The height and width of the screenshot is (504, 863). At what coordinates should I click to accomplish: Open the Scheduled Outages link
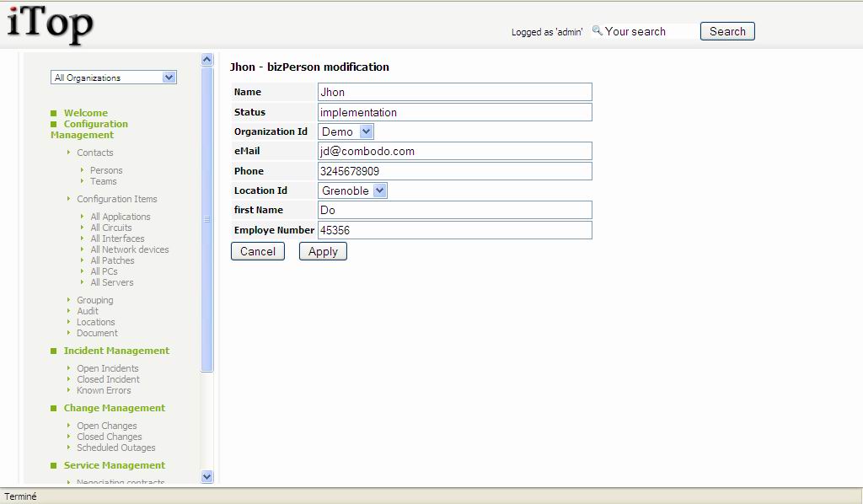[x=116, y=448]
